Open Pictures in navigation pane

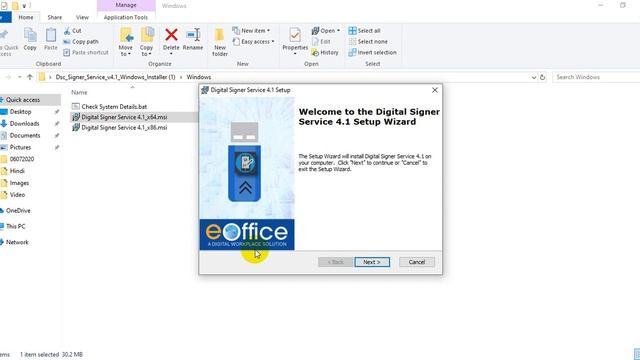[20, 147]
